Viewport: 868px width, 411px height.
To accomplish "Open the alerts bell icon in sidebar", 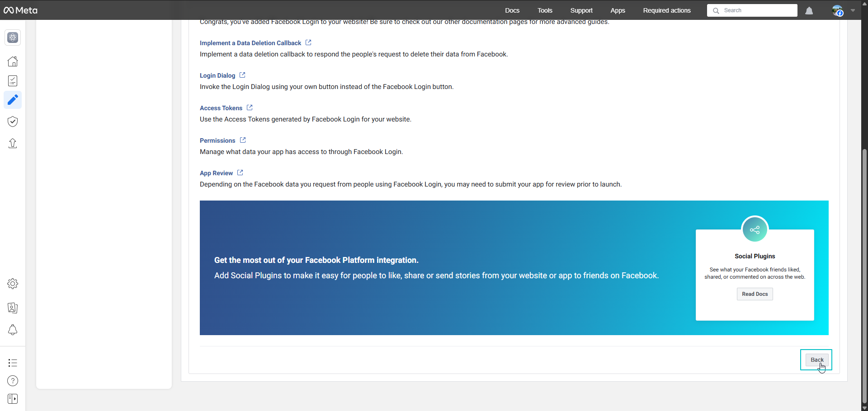I will point(13,330).
